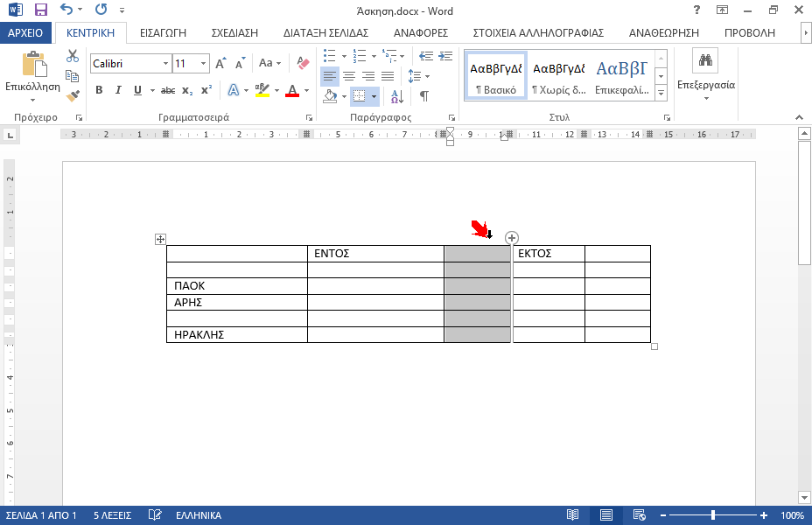Decrease font size with the shrink font icon
812x525 pixels.
click(x=240, y=64)
